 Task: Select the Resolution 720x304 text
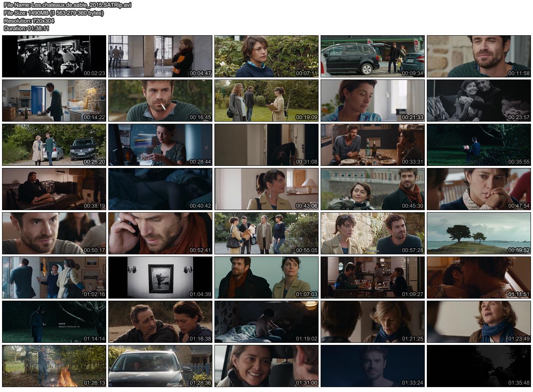click(x=29, y=20)
